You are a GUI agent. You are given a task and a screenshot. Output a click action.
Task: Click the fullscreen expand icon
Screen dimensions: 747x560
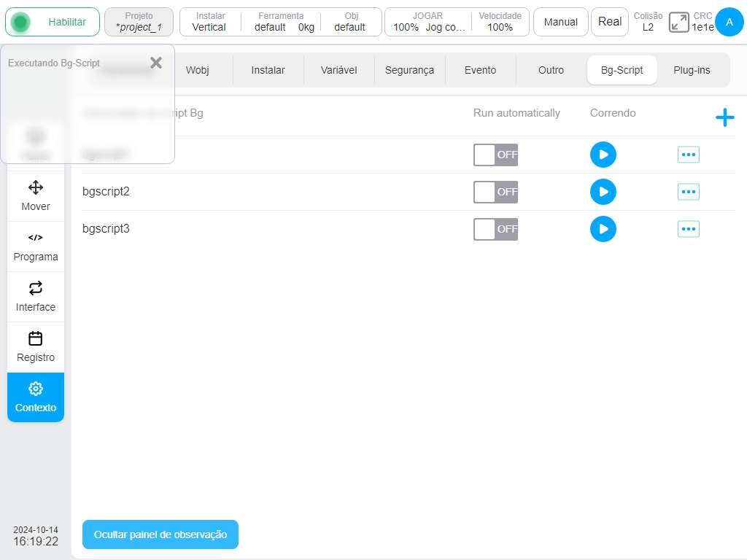coord(679,23)
